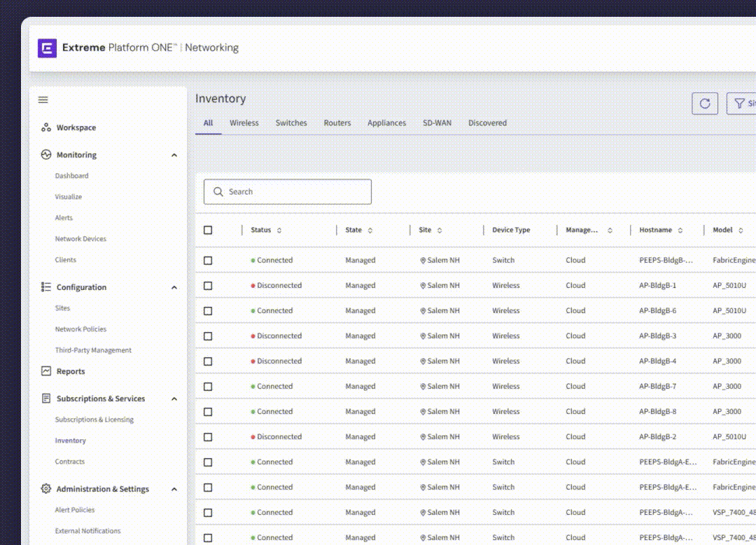Select hostname AP-BldgB-1 cell
Viewport: 756px width, 545px height.
pyautogui.click(x=657, y=286)
